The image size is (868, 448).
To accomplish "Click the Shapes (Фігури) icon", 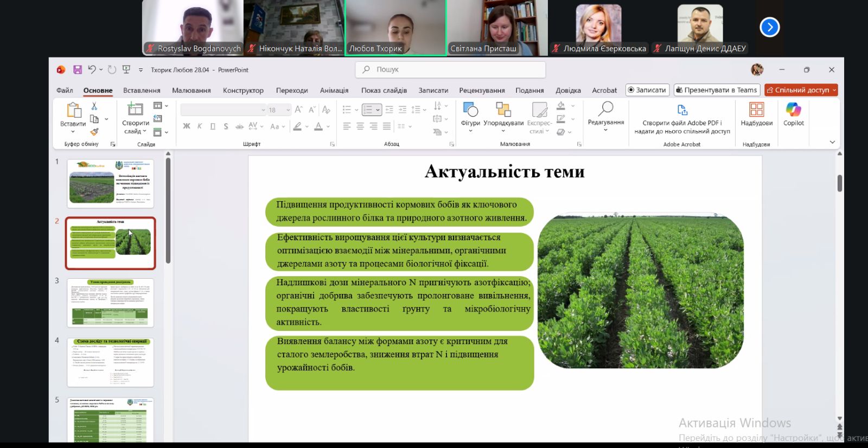I will point(470,110).
